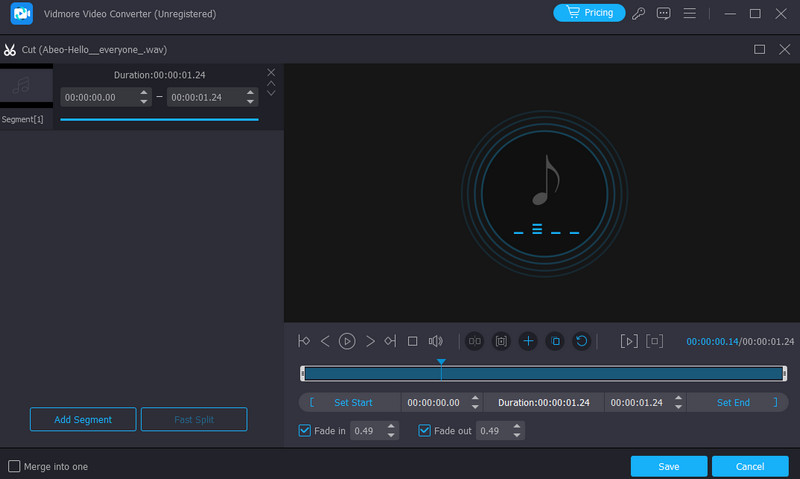The height and width of the screenshot is (479, 800).
Task: Mute audio with the speaker icon
Action: click(x=435, y=341)
